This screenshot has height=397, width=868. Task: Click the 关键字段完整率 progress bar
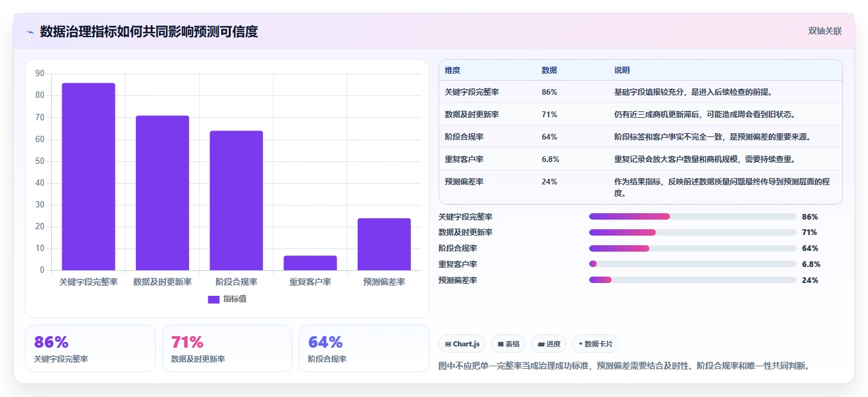693,216
